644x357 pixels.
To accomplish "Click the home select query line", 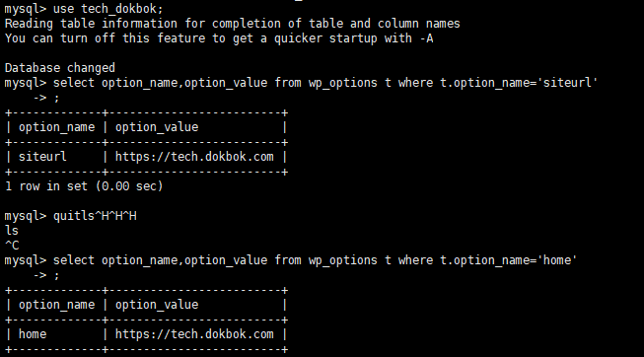I will click(x=291, y=260).
